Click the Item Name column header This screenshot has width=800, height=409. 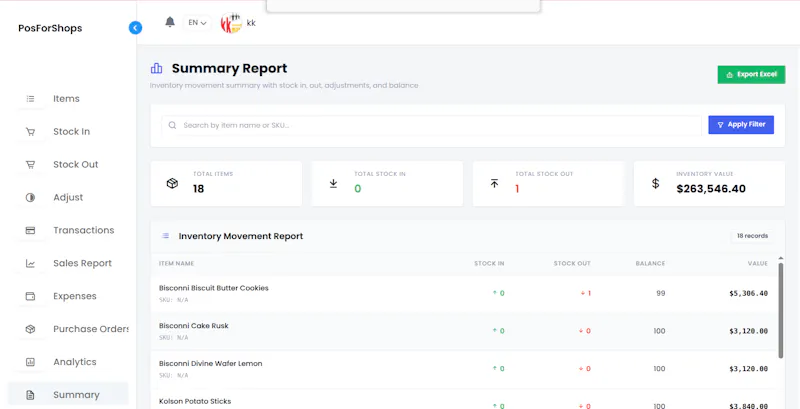pos(177,264)
